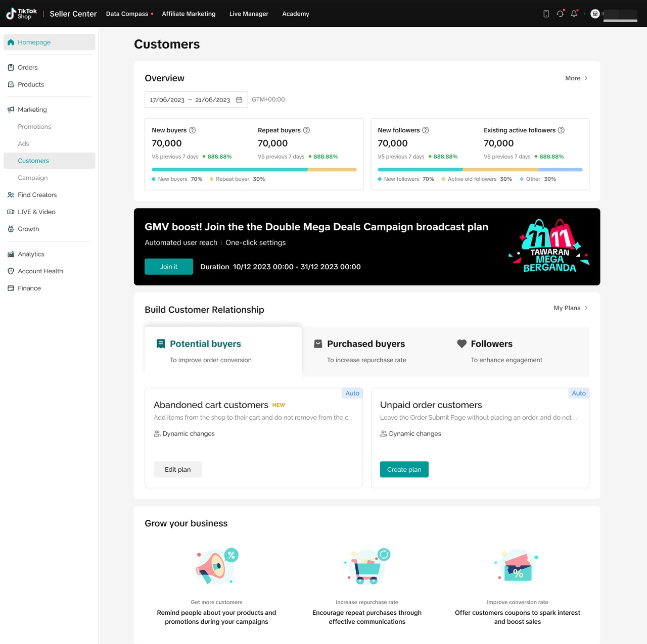The height and width of the screenshot is (644, 647).
Task: Open Live Manager in top navigation
Action: coord(249,14)
